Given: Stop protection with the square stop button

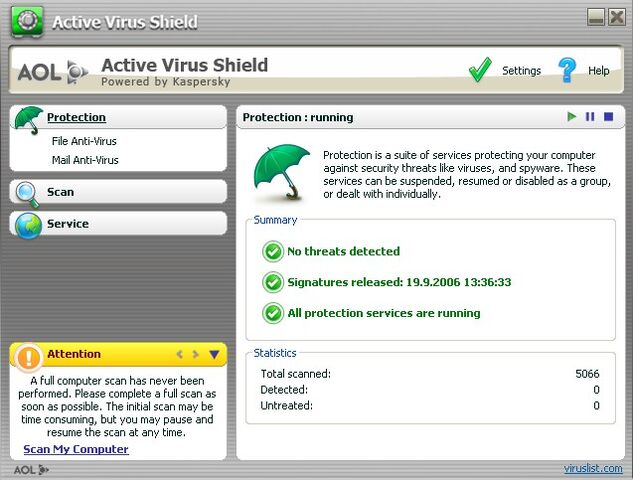Looking at the screenshot, I should pyautogui.click(x=608, y=117).
